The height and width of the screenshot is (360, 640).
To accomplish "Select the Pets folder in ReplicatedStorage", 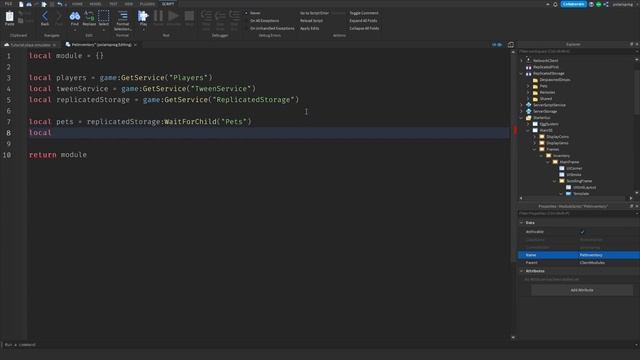I will click(544, 86).
